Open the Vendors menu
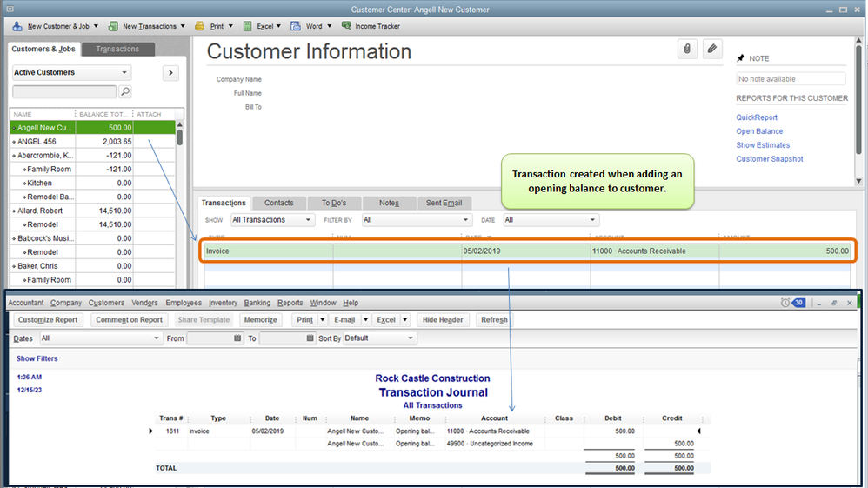Screen dimensions: 868x488 144,303
